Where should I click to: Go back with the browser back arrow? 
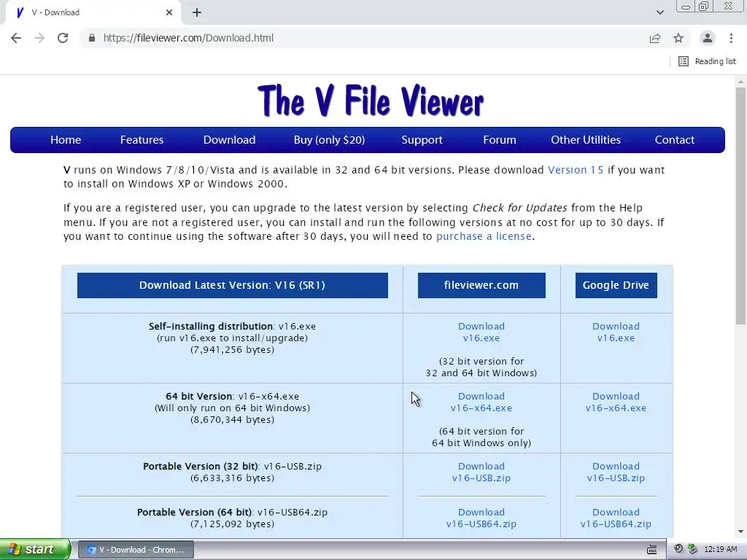16,38
